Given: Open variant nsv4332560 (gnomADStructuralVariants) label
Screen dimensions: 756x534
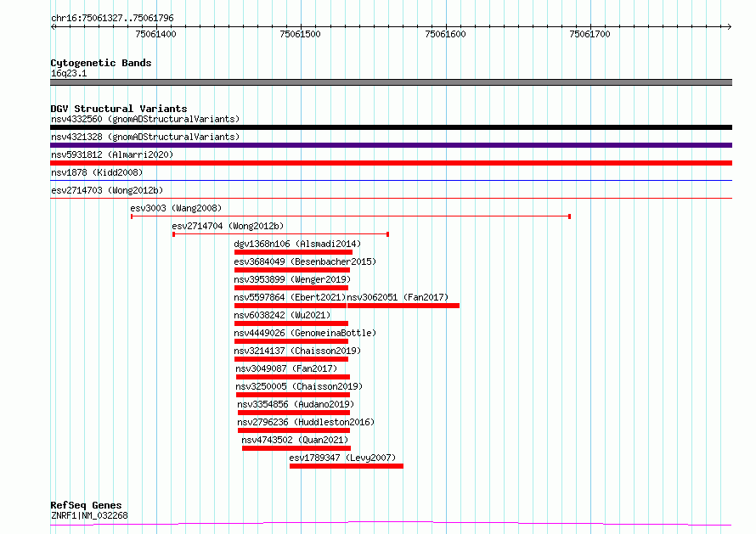Looking at the screenshot, I should coord(145,119).
